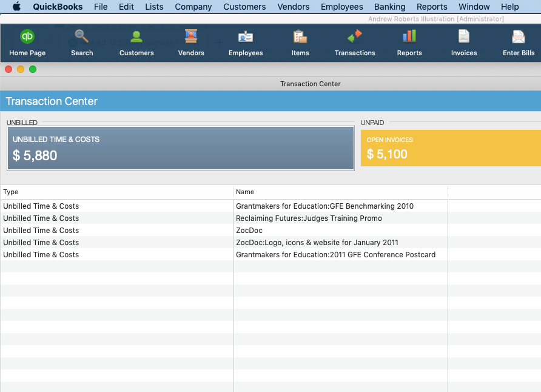Select the Unbilled Time & Costs tile
541x392 pixels.
pyautogui.click(x=180, y=148)
